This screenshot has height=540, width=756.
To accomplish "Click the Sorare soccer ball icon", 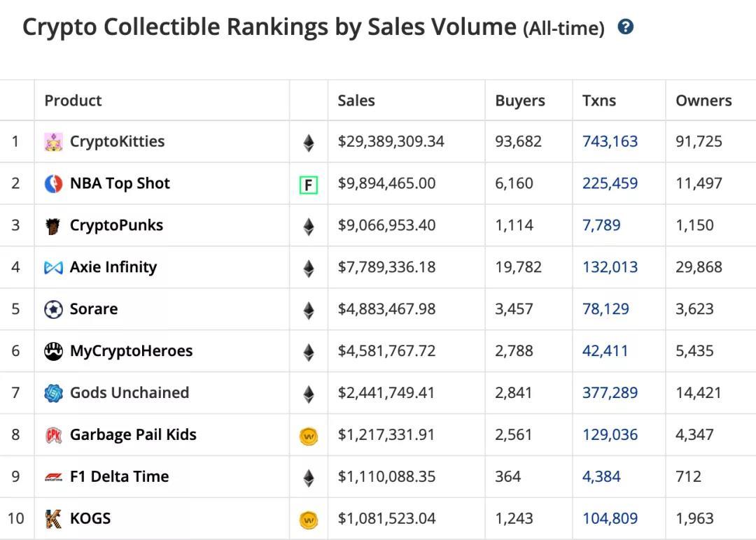I will (53, 309).
